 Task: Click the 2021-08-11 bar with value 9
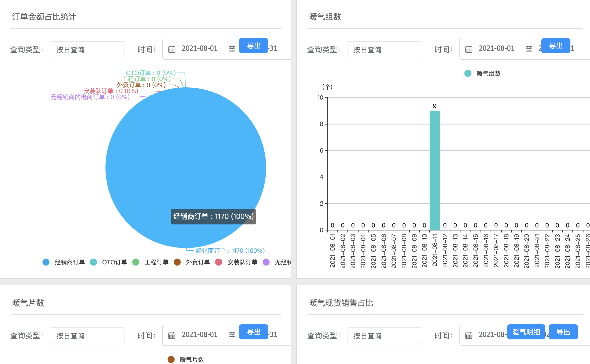point(435,170)
